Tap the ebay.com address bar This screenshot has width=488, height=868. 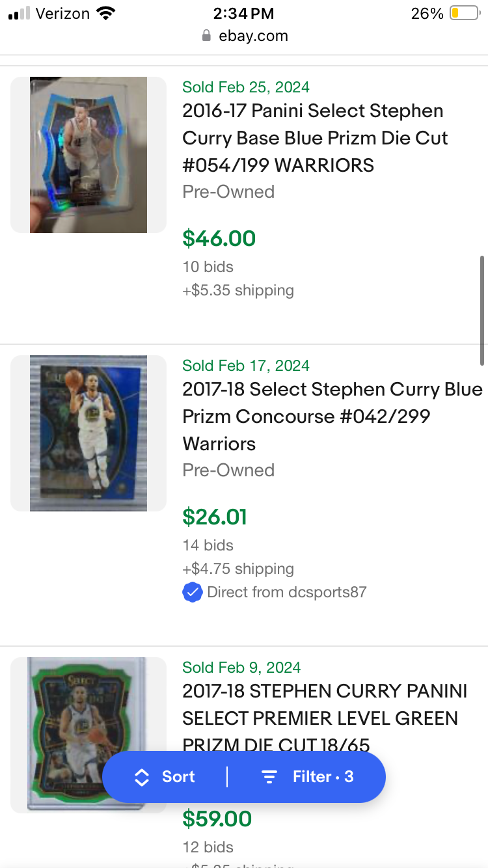(244, 36)
